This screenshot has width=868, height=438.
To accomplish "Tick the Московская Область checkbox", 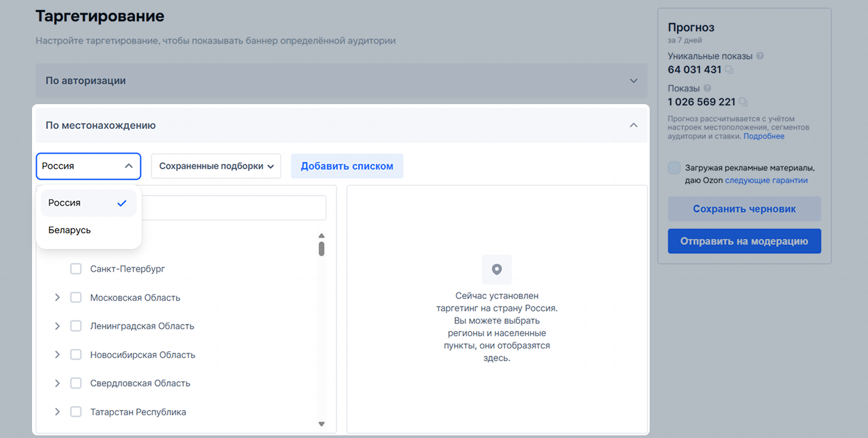I will (x=76, y=298).
